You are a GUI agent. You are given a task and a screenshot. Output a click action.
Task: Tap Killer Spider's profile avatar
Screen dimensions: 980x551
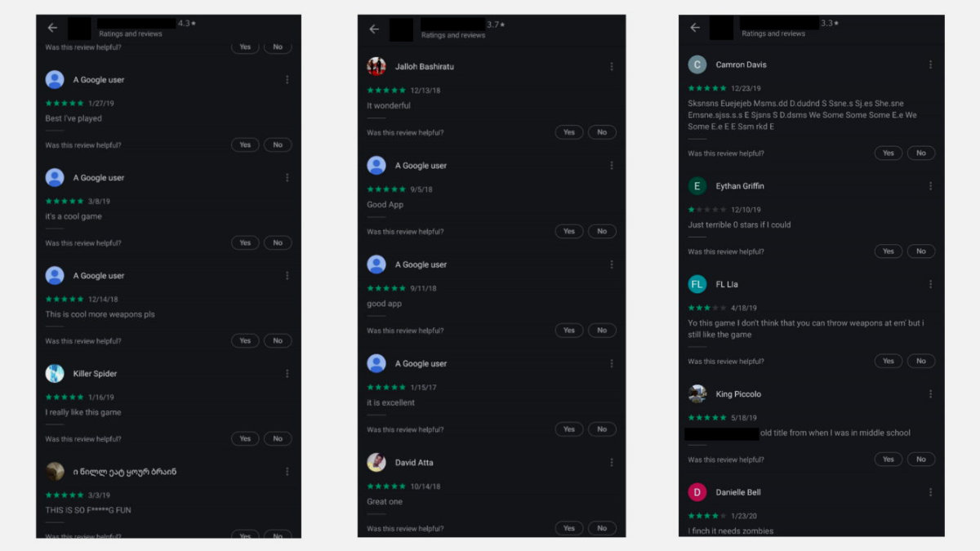pyautogui.click(x=55, y=374)
